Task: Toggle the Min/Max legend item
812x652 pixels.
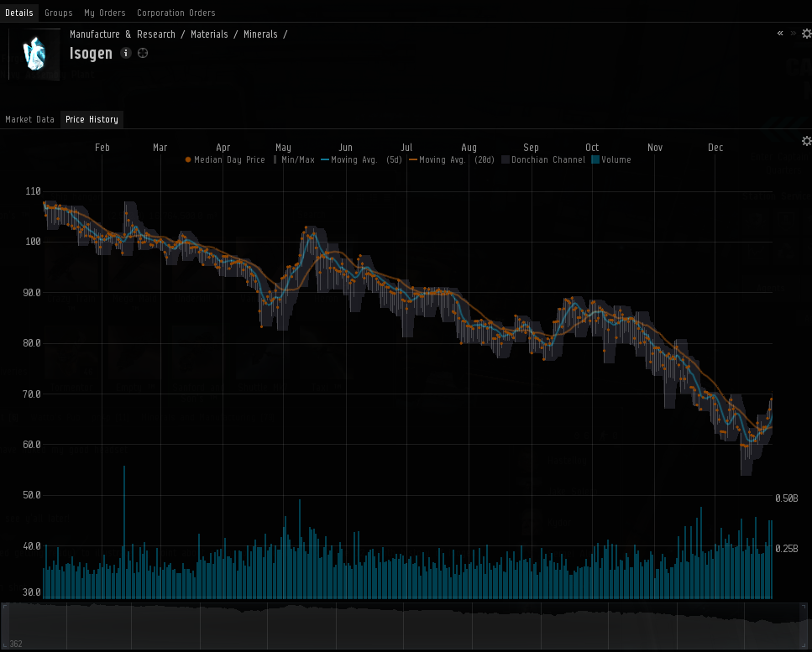Action: click(294, 160)
